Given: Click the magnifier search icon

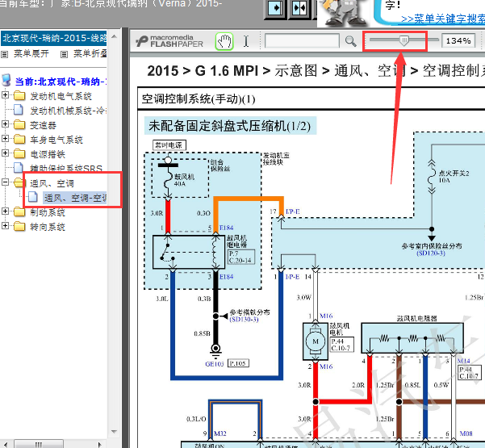Looking at the screenshot, I should (350, 41).
